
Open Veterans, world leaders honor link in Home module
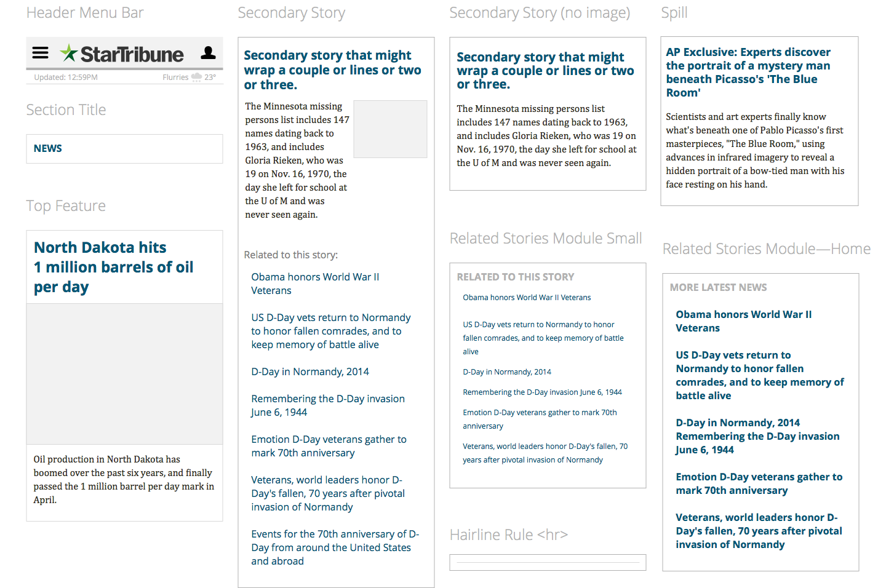pos(759,531)
